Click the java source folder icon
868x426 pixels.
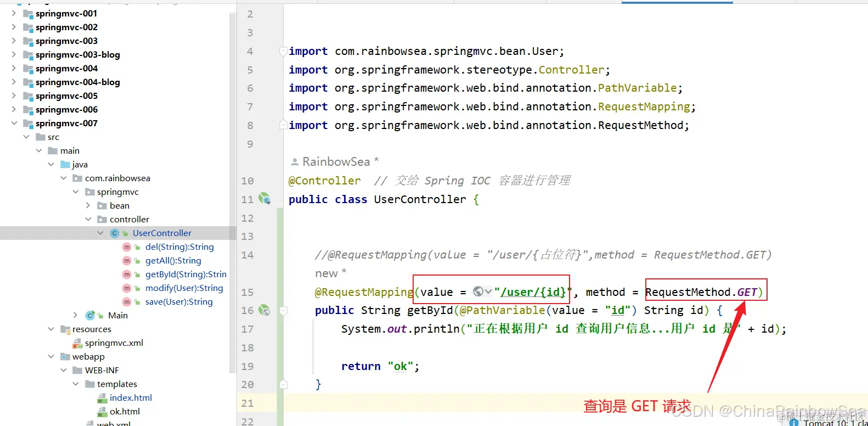[x=65, y=165]
